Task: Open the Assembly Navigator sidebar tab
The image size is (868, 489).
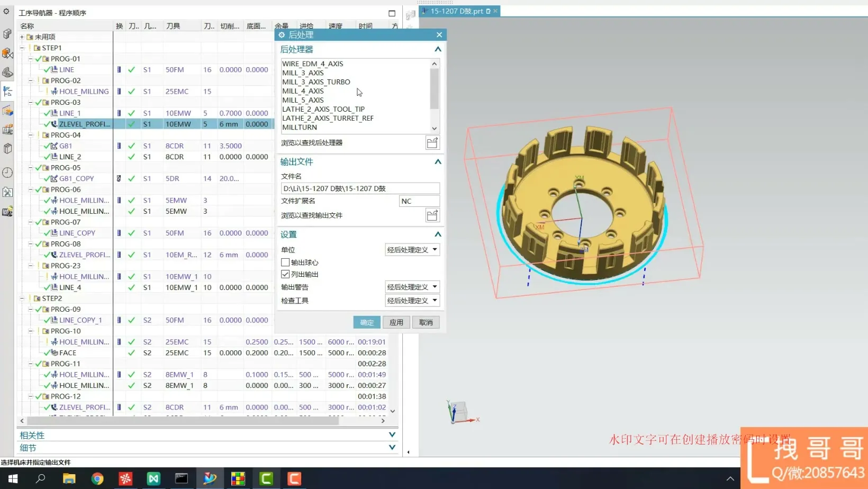Action: coord(7,34)
